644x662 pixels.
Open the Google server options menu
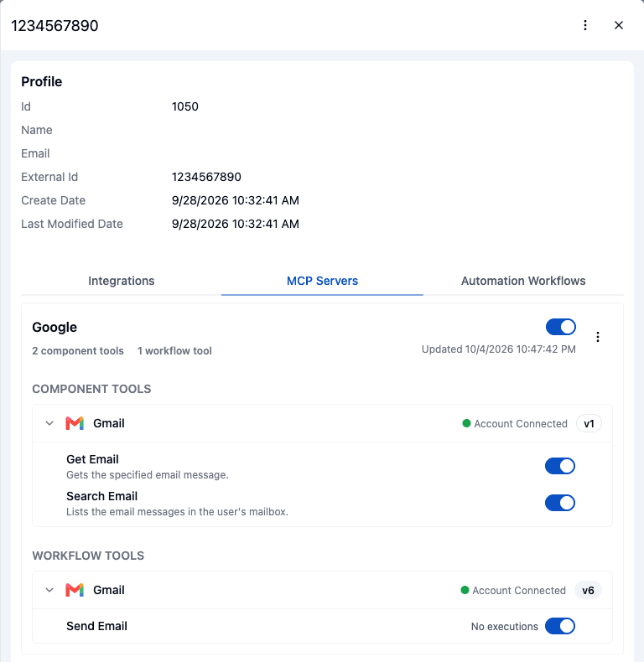pyautogui.click(x=598, y=337)
